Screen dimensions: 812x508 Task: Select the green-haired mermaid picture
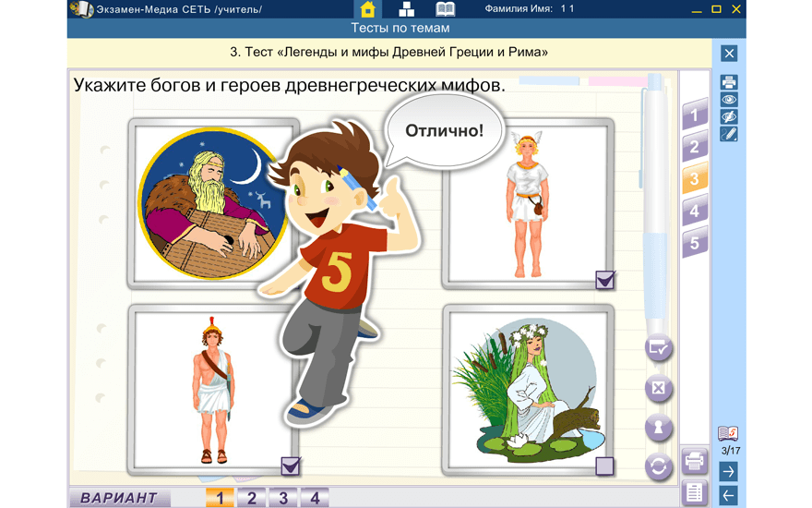coord(528,391)
